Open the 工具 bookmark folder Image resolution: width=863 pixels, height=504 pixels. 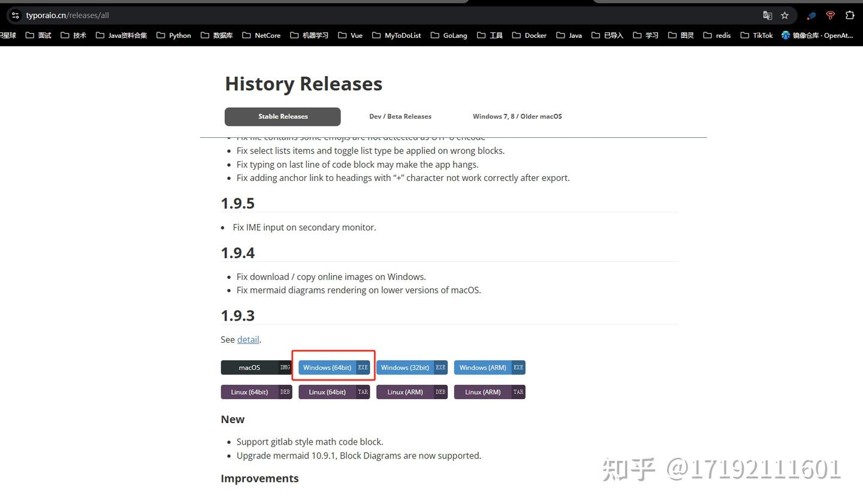[x=490, y=35]
